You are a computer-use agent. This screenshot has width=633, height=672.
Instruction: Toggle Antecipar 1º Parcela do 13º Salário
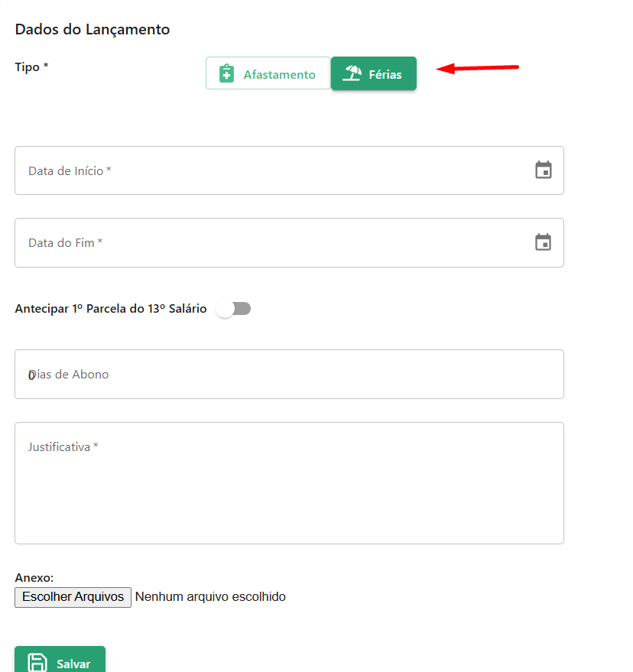233,309
